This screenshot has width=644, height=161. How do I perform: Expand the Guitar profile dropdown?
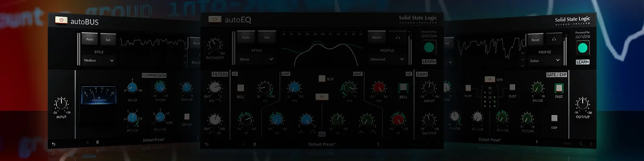(x=545, y=61)
